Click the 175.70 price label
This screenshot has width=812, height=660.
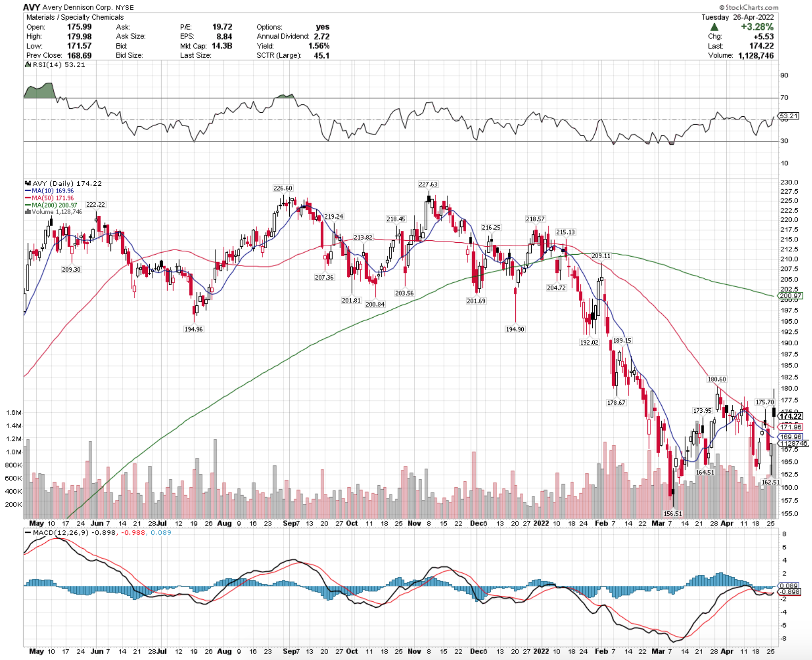pos(765,402)
